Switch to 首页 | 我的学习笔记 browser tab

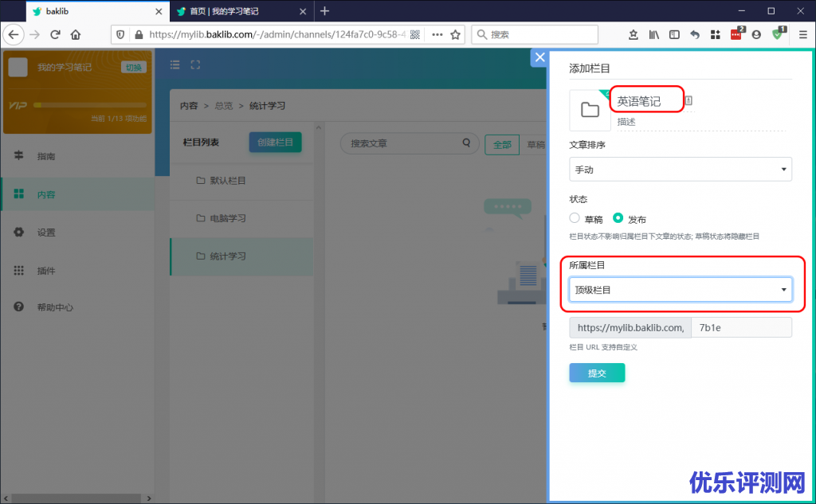tap(231, 11)
